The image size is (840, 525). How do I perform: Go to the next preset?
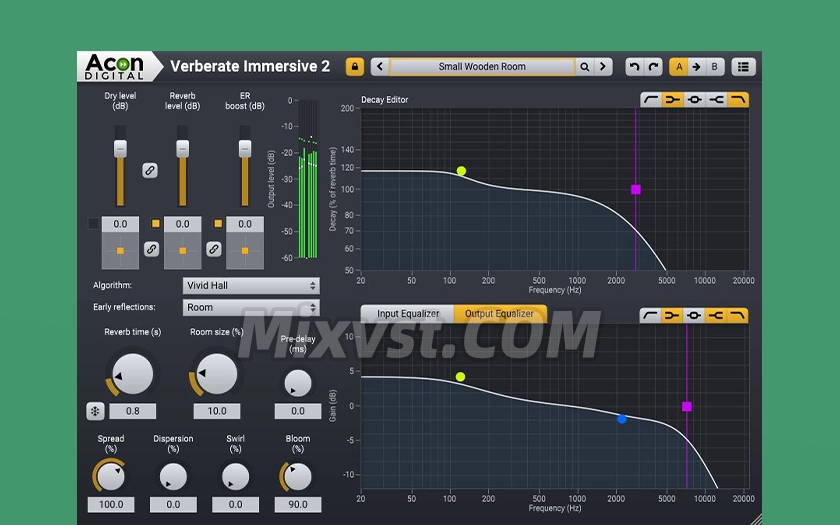603,67
